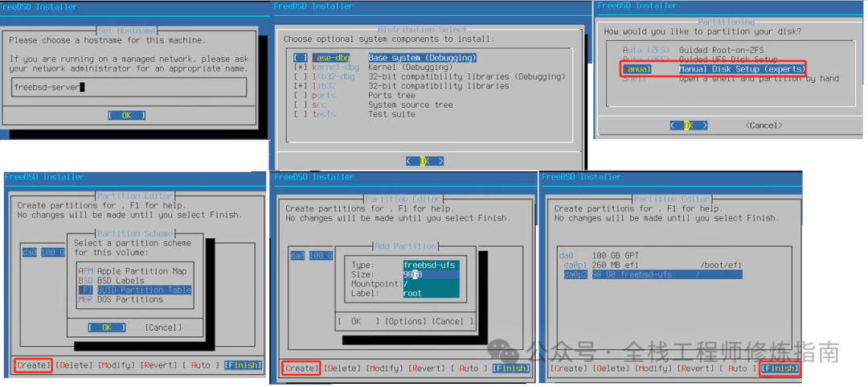Viewport: 868px width, 387px height.
Task: Toggle the lib32-dbg component checkbox
Action: (x=301, y=76)
